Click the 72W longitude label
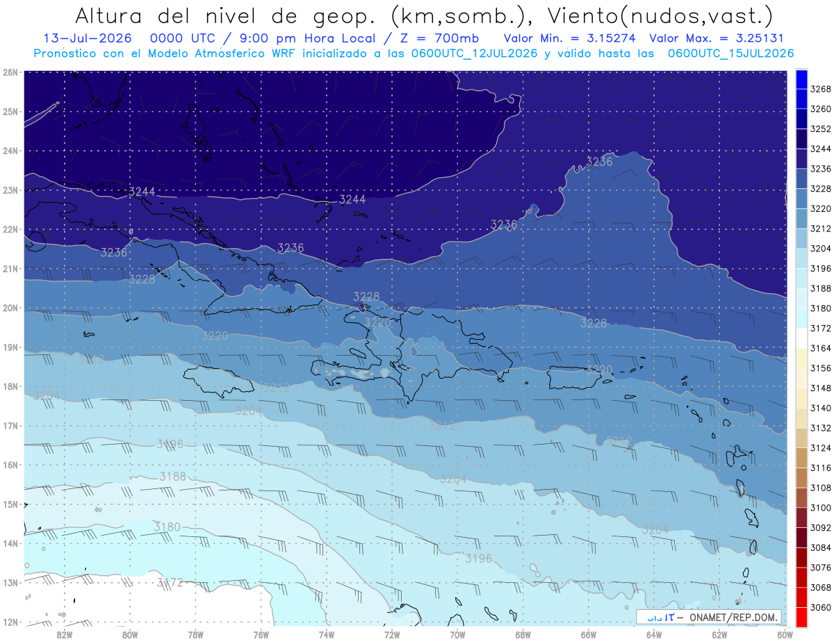 pyautogui.click(x=392, y=634)
